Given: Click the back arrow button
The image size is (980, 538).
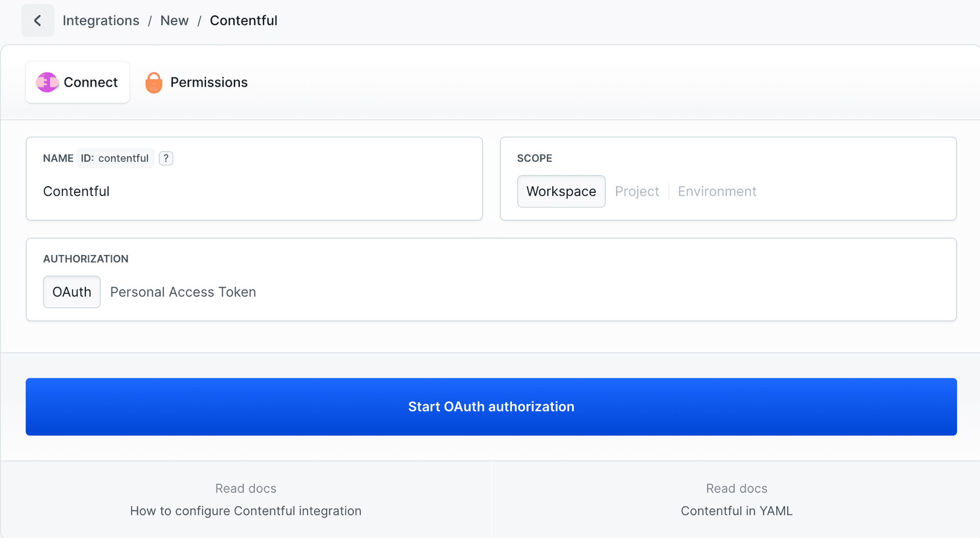Looking at the screenshot, I should tap(38, 20).
